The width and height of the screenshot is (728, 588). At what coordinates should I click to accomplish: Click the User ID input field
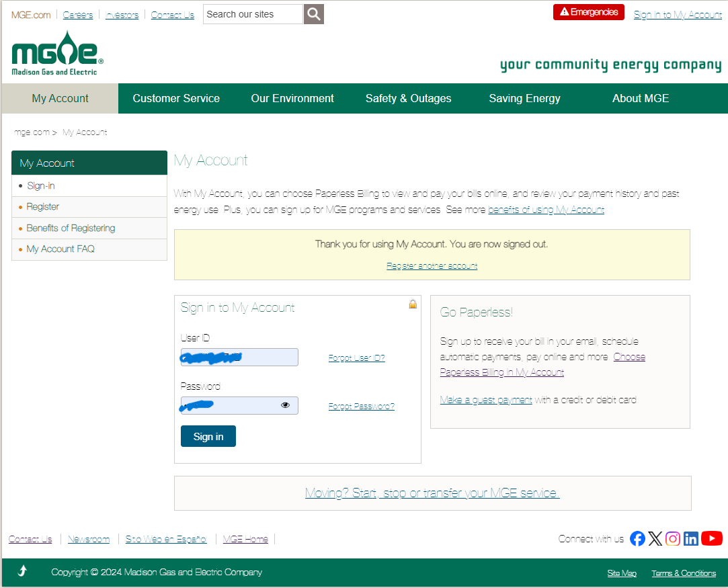point(239,357)
